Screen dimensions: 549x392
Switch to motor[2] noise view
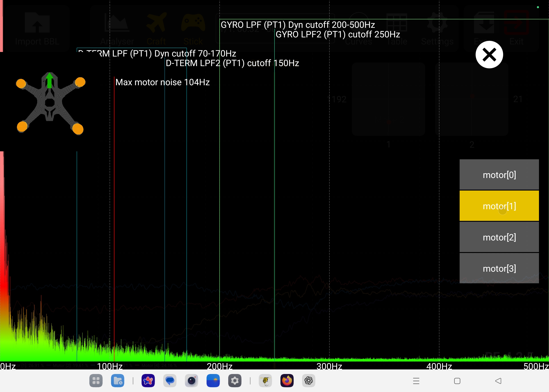tap(499, 237)
